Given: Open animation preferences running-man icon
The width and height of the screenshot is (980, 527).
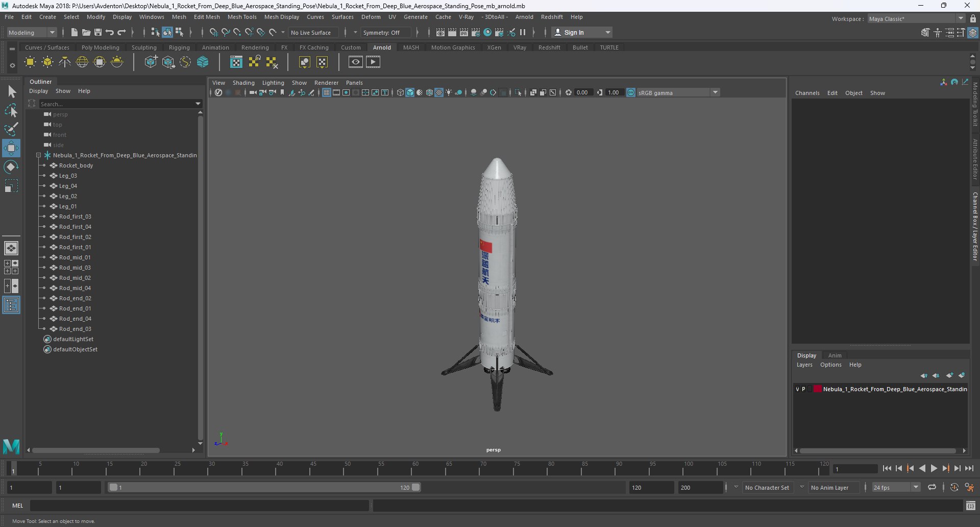Looking at the screenshot, I should pyautogui.click(x=969, y=488).
